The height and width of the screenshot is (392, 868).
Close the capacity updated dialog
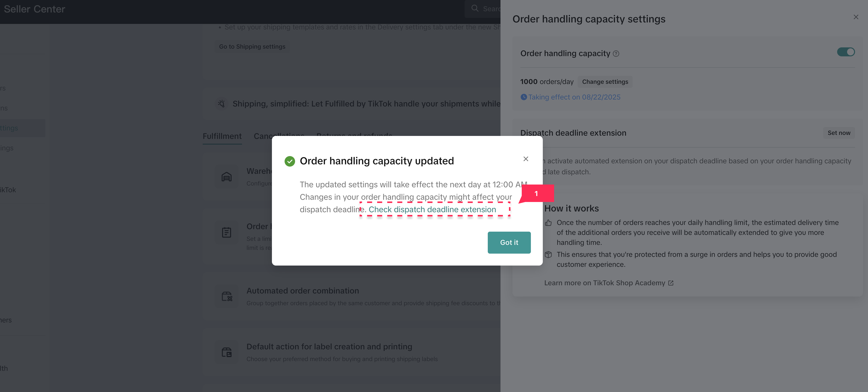(x=526, y=159)
